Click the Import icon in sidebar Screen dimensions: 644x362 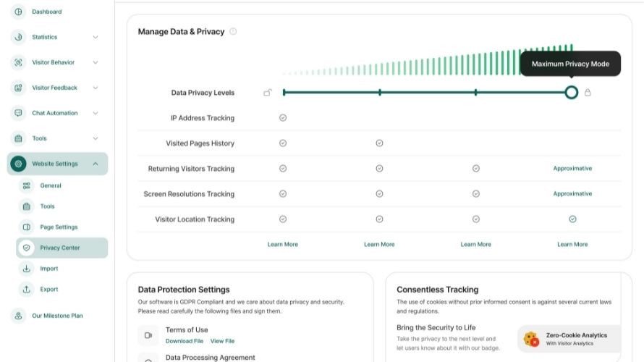tap(27, 269)
